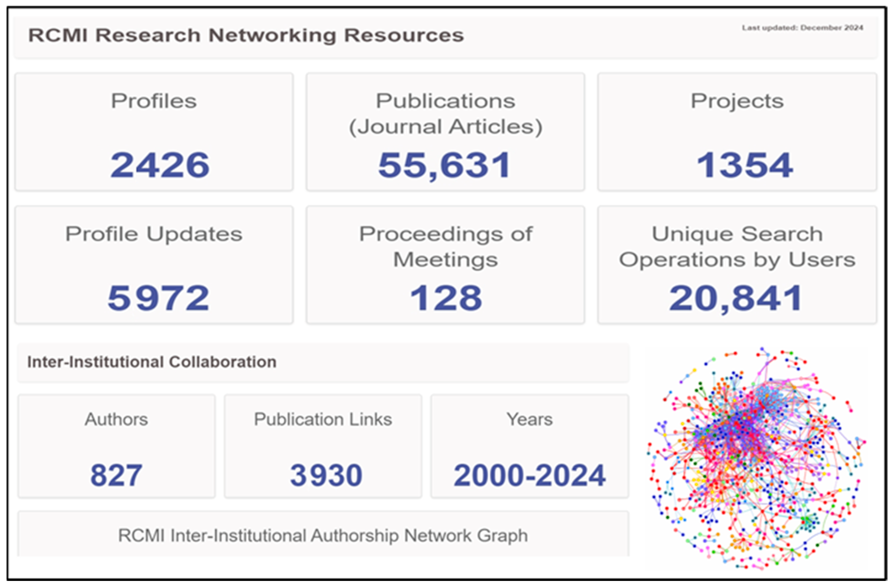
Task: Click the 1354 projects number
Action: pos(745,165)
